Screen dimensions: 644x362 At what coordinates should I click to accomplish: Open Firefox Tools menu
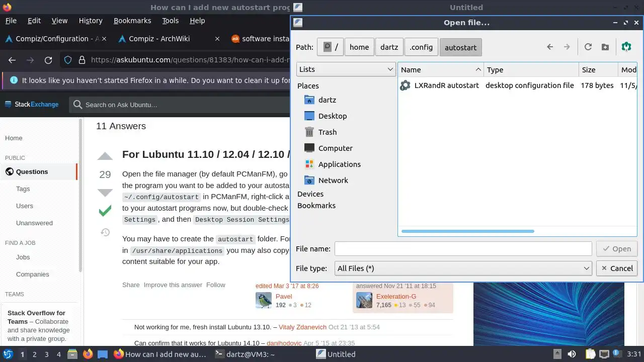171,21
